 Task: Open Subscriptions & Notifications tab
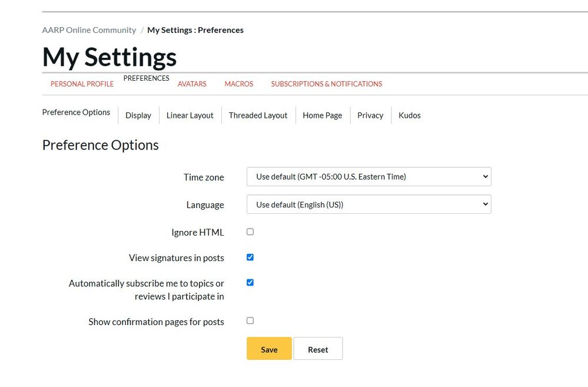(x=326, y=84)
